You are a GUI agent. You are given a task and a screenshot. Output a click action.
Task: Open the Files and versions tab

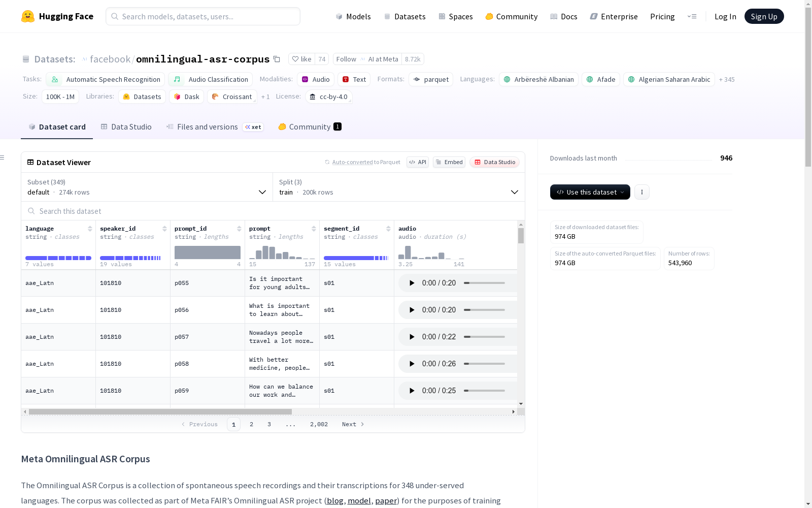[x=215, y=127]
